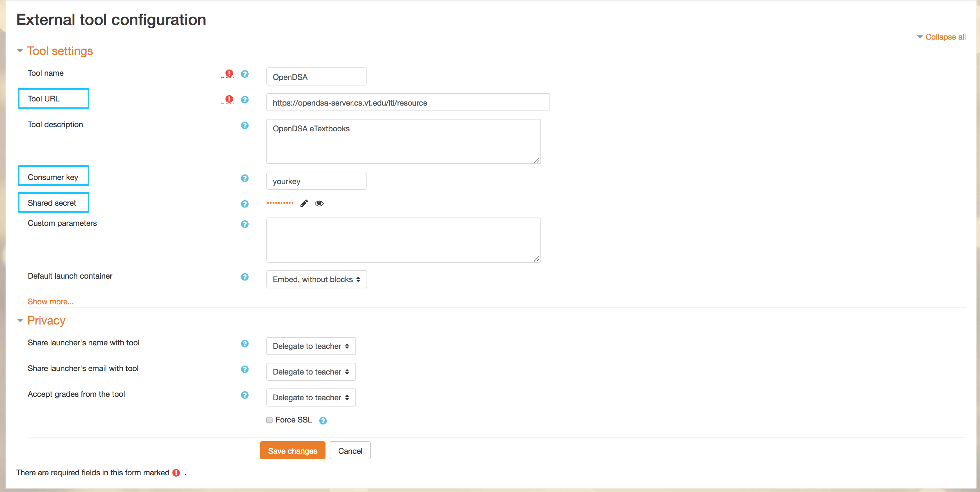Screen dimensions: 980x492
Task: Click the Custom parameters textarea's corner grip
Action: [536, 259]
